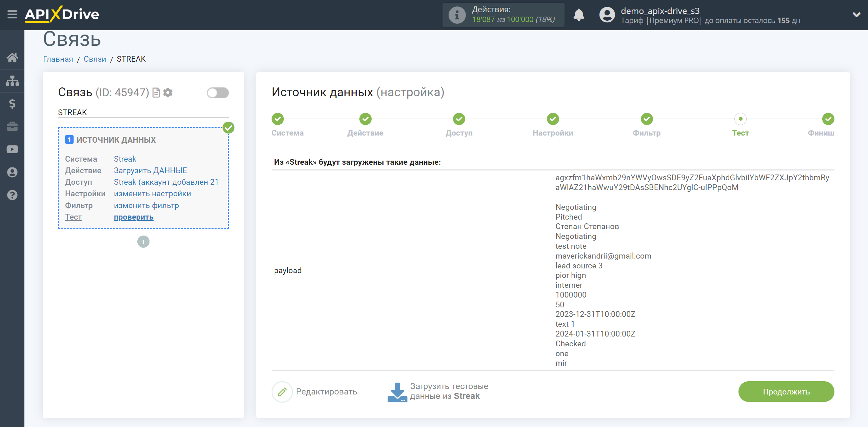Viewport: 868px width, 427px height.
Task: Select the 1000000 value
Action: point(571,295)
